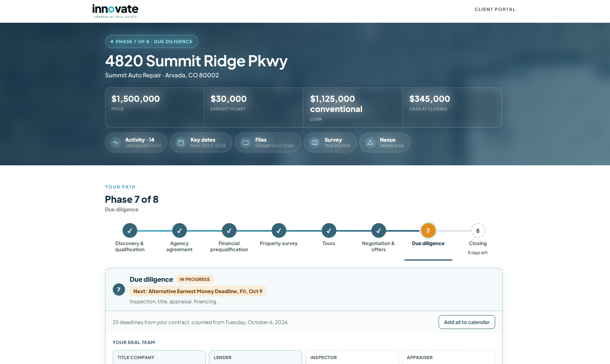The image size is (610, 364).
Task: Open the Inspector team card
Action: click(x=352, y=357)
